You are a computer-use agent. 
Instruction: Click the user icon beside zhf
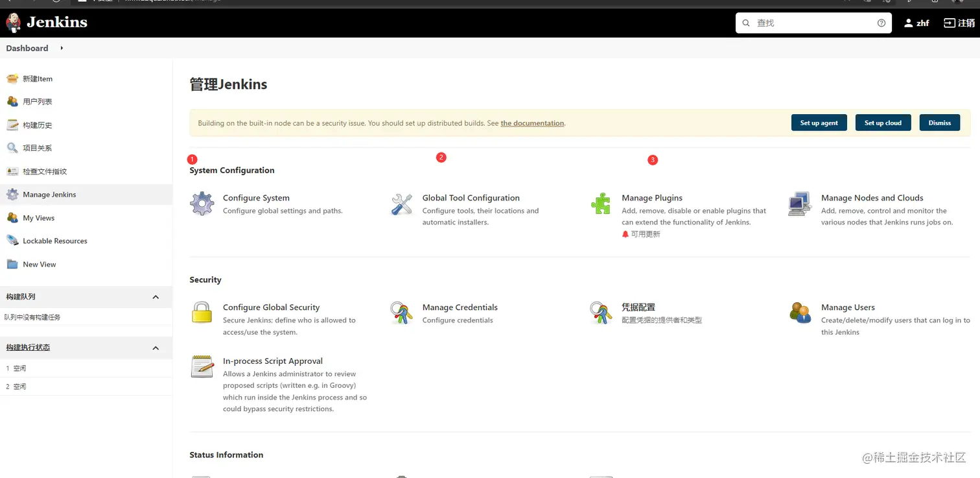click(908, 23)
